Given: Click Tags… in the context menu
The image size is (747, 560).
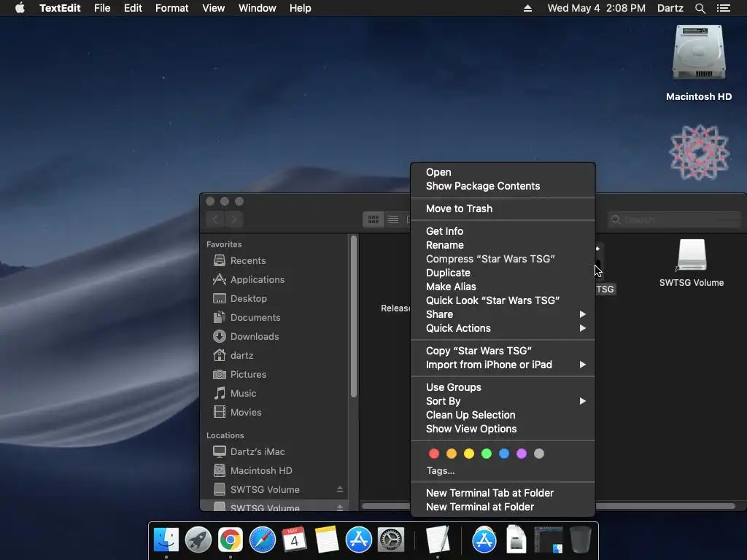Looking at the screenshot, I should (441, 471).
